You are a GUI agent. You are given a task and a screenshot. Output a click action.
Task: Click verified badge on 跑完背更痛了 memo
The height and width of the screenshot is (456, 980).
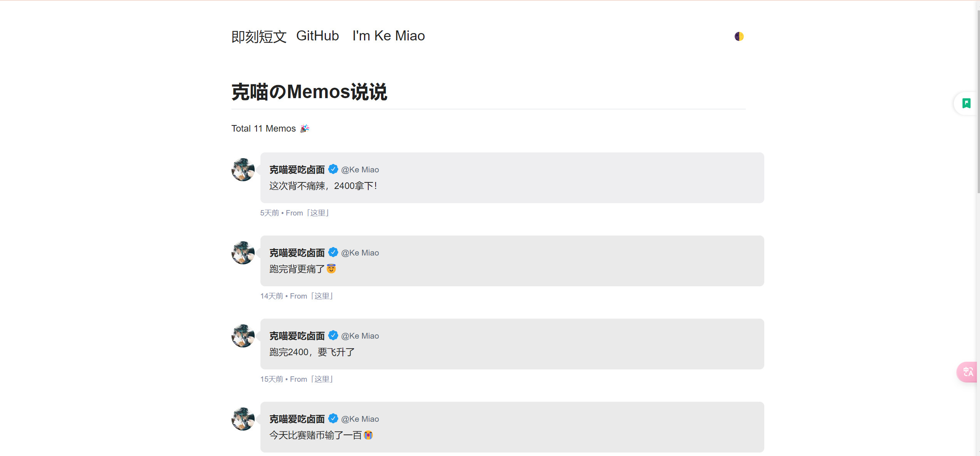coord(333,252)
